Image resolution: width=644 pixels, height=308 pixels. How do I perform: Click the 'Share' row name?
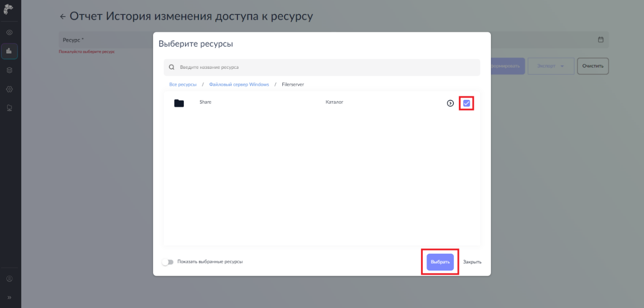pos(205,102)
